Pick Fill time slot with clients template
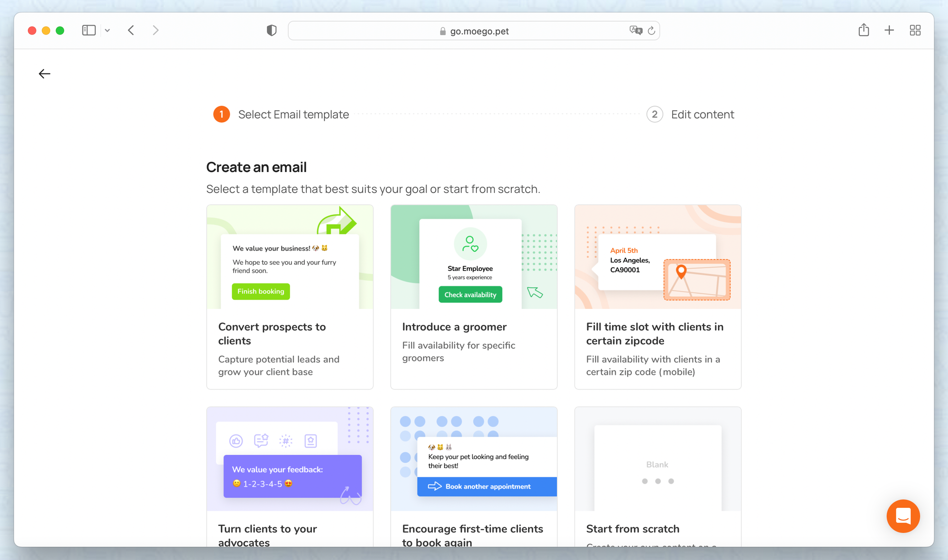The image size is (948, 560). (x=657, y=297)
